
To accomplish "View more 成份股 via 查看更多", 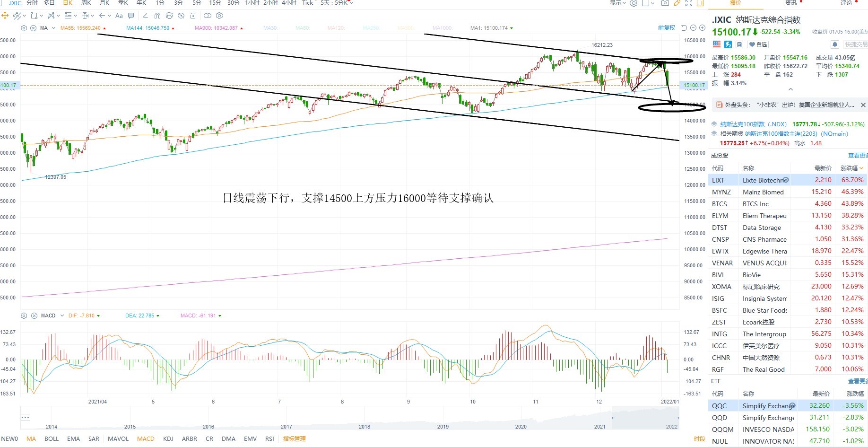I will pos(858,155).
